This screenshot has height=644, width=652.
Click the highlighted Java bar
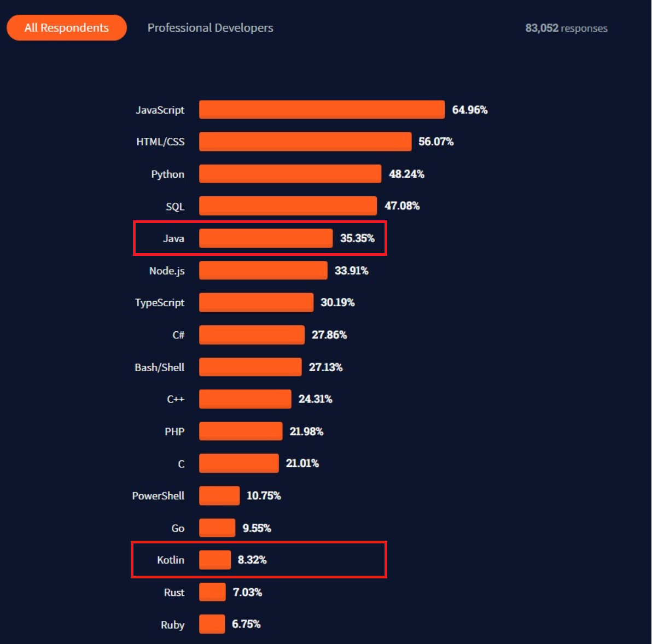(266, 238)
